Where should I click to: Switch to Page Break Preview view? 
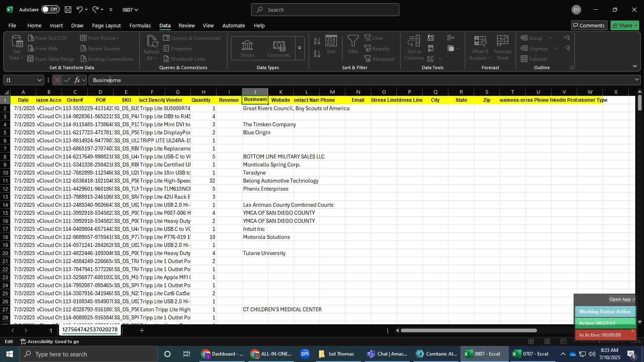pos(563,341)
